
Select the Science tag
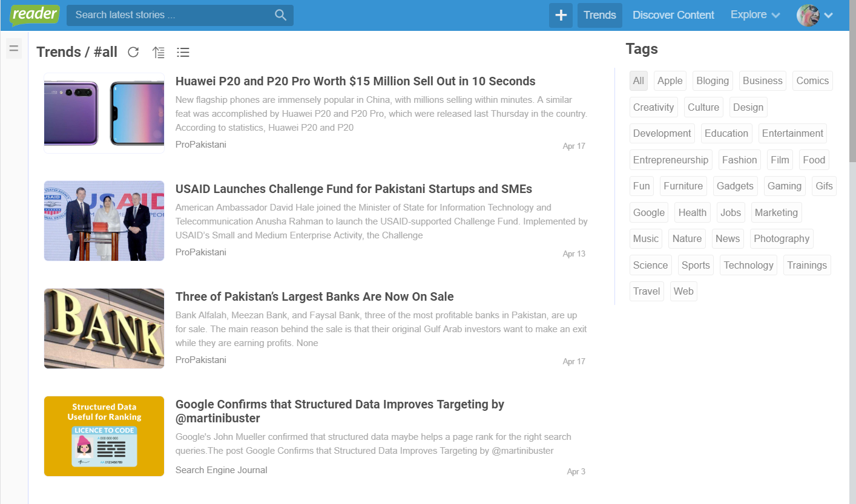click(650, 265)
